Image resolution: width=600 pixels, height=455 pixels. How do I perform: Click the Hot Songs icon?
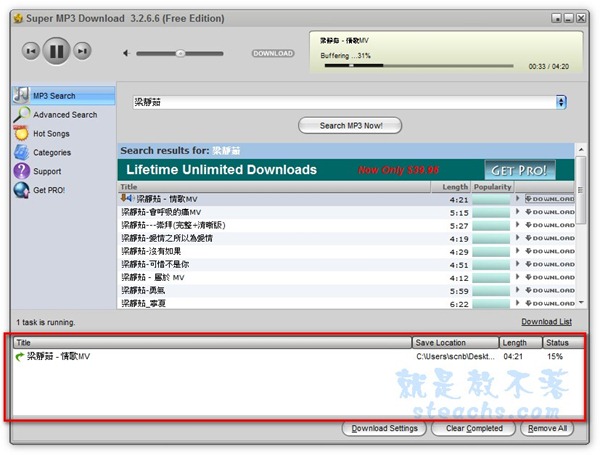(x=22, y=134)
